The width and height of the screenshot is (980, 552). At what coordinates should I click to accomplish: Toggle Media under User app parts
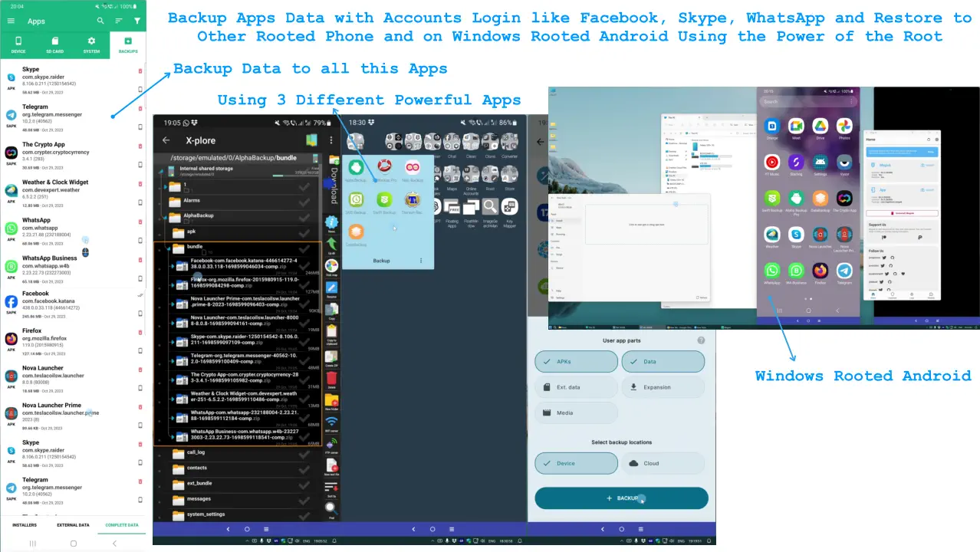point(576,412)
